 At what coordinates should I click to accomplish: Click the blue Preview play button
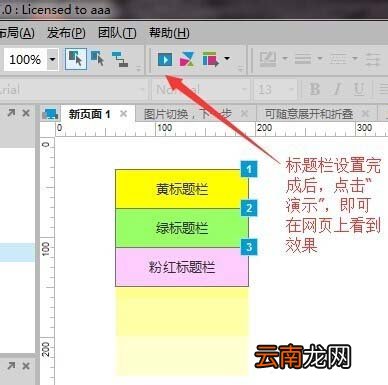(x=165, y=59)
